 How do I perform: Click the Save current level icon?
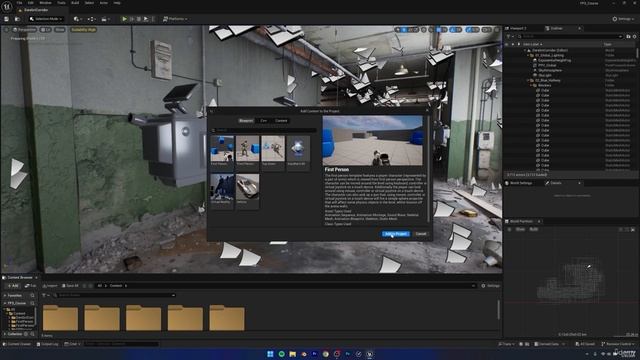[7, 19]
